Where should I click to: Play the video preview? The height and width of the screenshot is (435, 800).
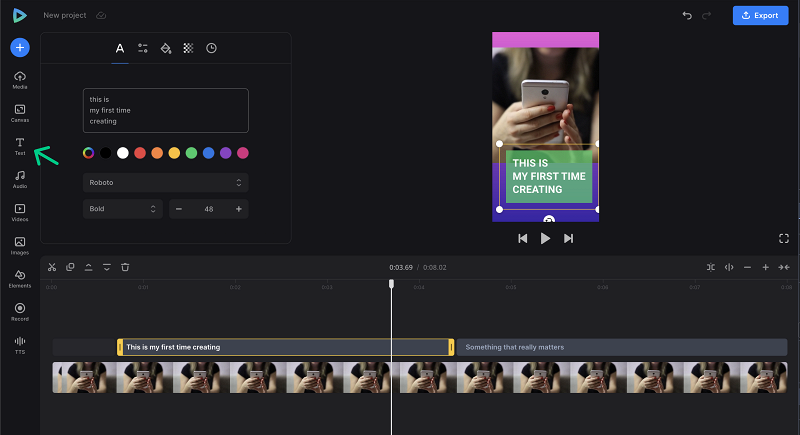click(545, 239)
